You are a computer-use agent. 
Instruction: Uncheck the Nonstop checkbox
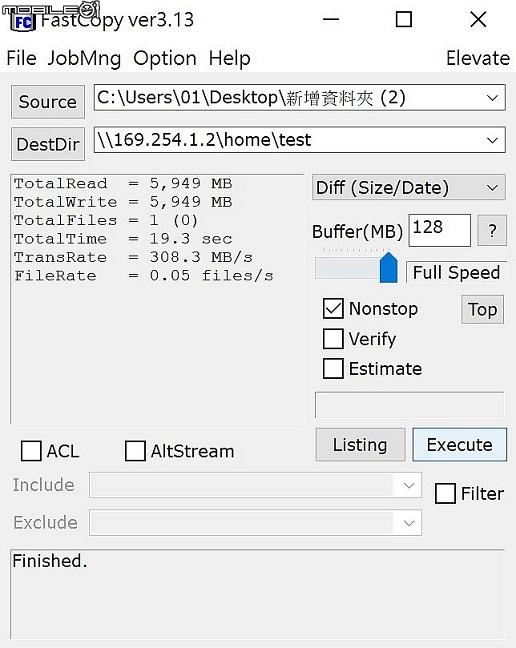333,309
